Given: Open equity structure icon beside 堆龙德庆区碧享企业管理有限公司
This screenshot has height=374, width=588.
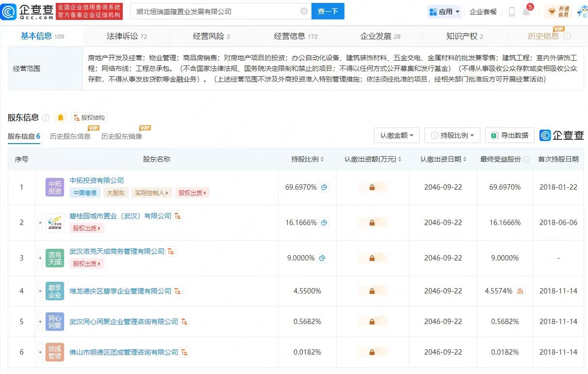Looking at the screenshot, I should [x=178, y=291].
